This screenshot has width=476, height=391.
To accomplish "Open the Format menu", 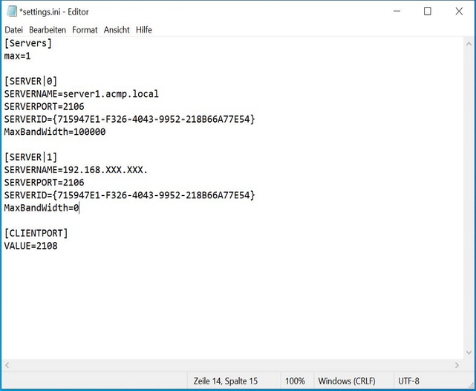I will [x=85, y=30].
